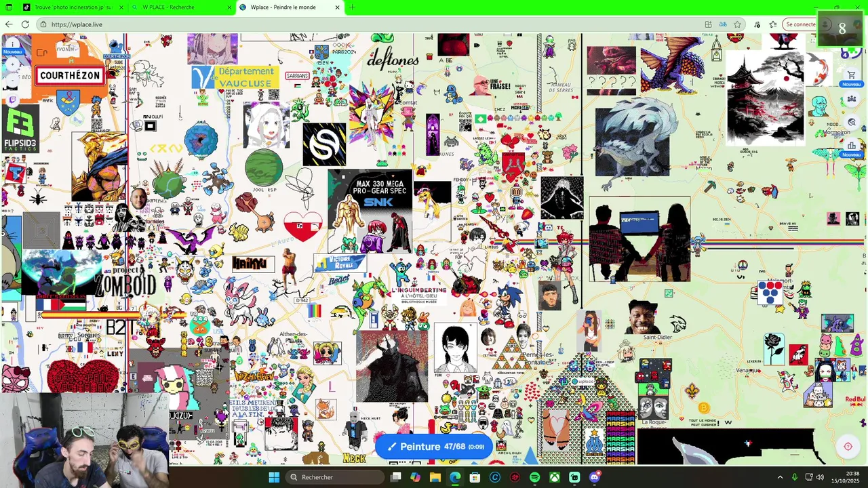
Task: Open Microsoft Store from the taskbar
Action: tap(475, 477)
